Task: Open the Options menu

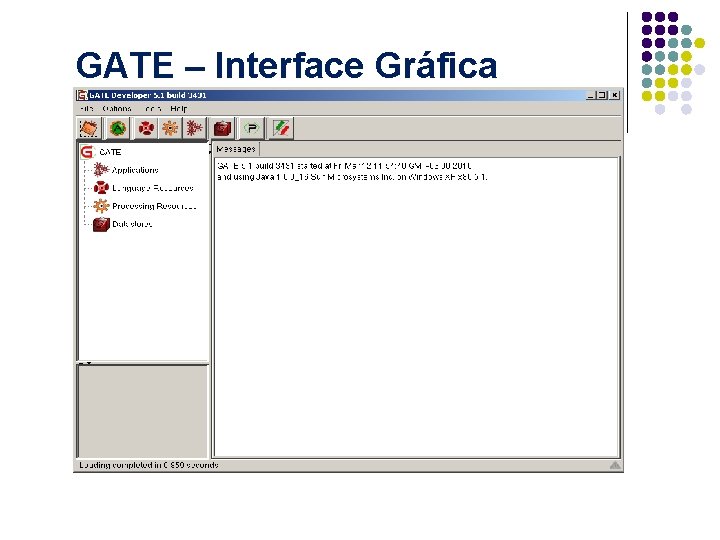Action: [117, 109]
